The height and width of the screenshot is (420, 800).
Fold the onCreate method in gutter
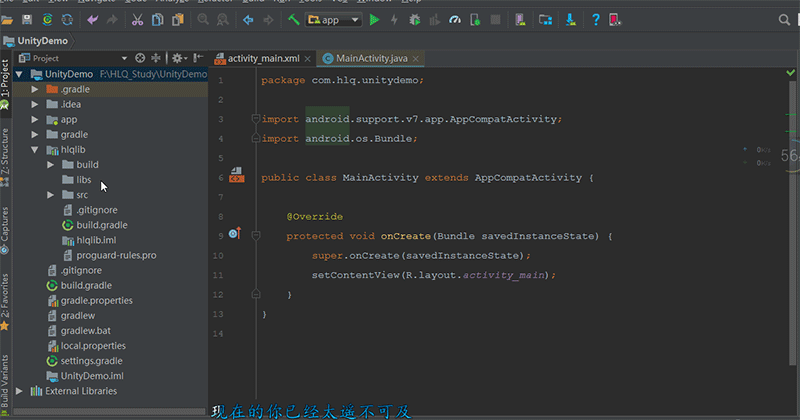256,236
